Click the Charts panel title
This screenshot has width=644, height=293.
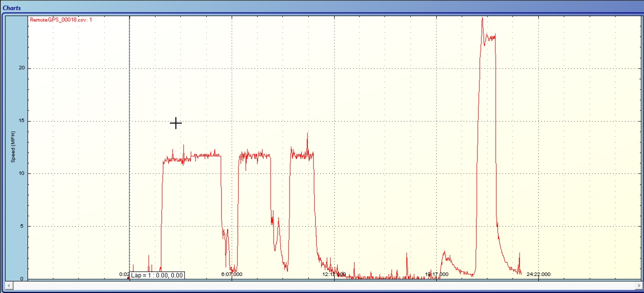pos(12,8)
